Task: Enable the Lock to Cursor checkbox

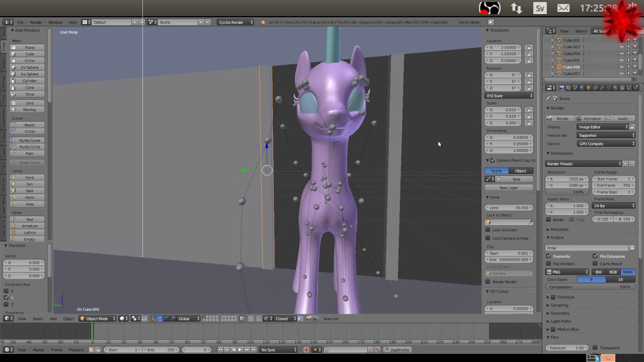Action: (488, 230)
